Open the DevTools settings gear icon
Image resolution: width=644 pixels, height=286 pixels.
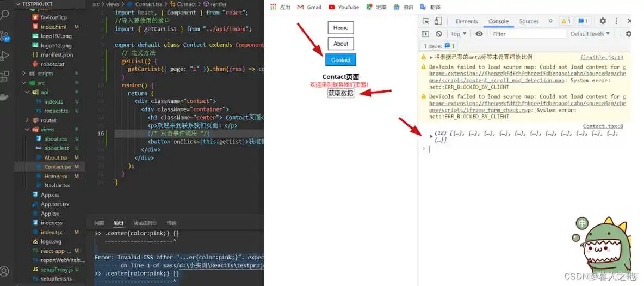[x=603, y=21]
